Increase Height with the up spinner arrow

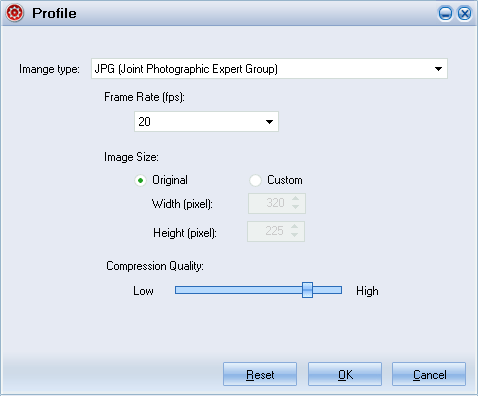[x=294, y=227]
